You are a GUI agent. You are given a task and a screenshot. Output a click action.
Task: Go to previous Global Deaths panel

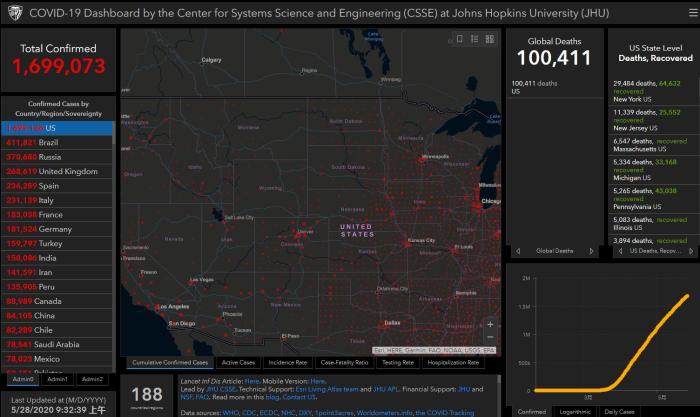pyautogui.click(x=518, y=251)
